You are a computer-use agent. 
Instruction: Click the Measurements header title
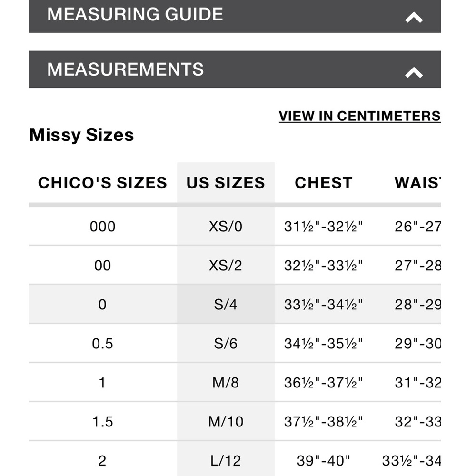[x=126, y=69]
